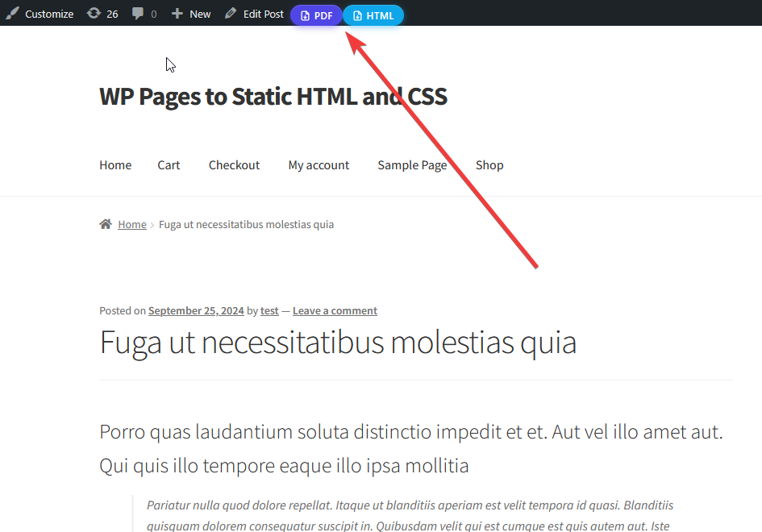This screenshot has height=532, width=762.
Task: Export the post as PDF
Action: tap(316, 15)
